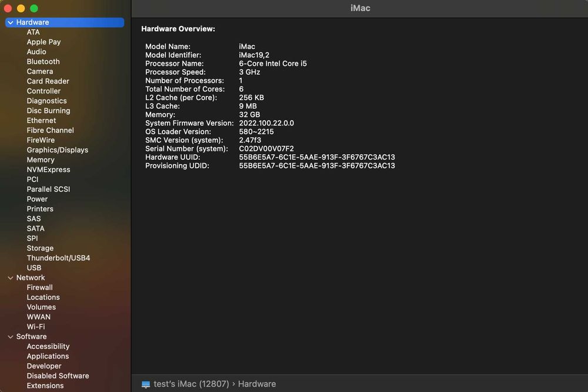Open the Developer software entry
Screen dimensions: 588x392
44,366
